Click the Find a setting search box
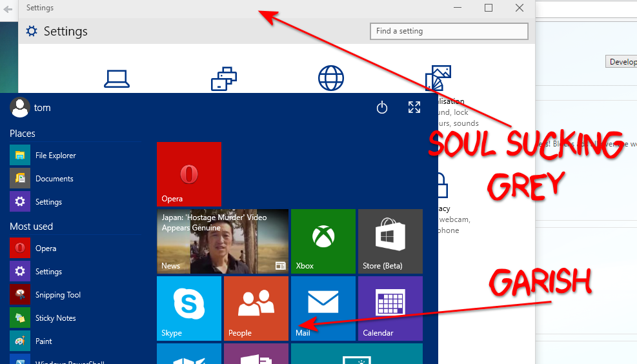This screenshot has height=364, width=637. (x=449, y=31)
